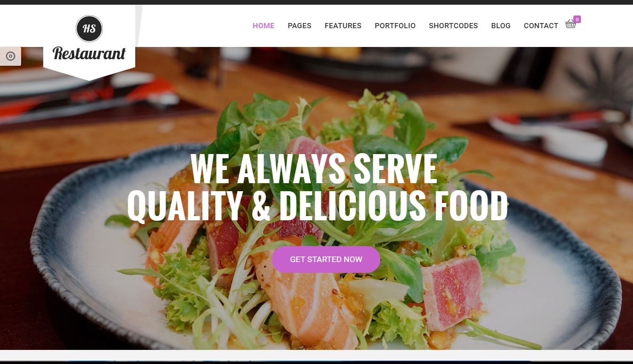Click the GET STARTED NOW button

coord(326,259)
